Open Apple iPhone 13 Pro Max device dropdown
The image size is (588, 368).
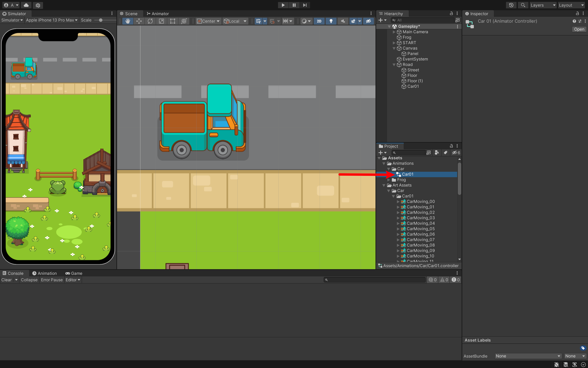point(52,20)
